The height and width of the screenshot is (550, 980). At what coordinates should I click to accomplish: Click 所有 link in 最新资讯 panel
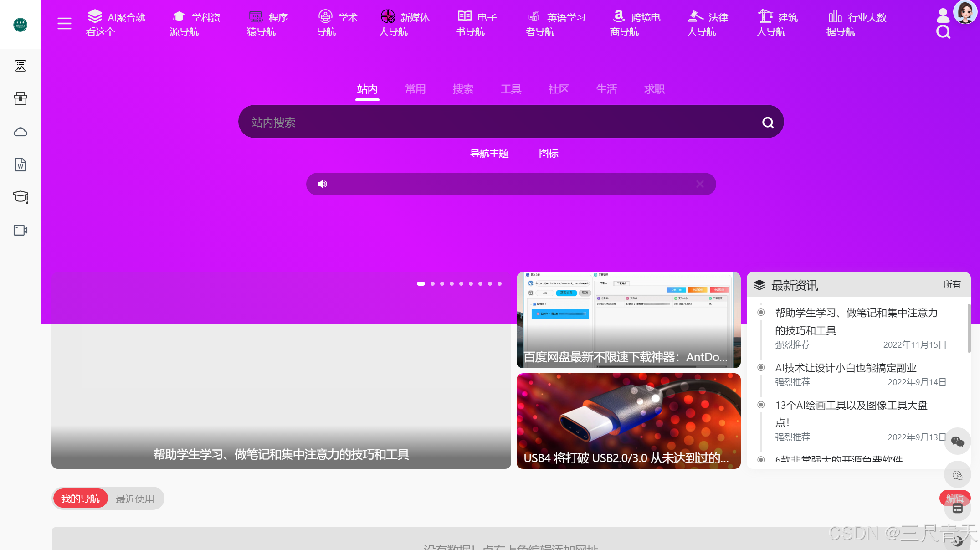tap(952, 285)
